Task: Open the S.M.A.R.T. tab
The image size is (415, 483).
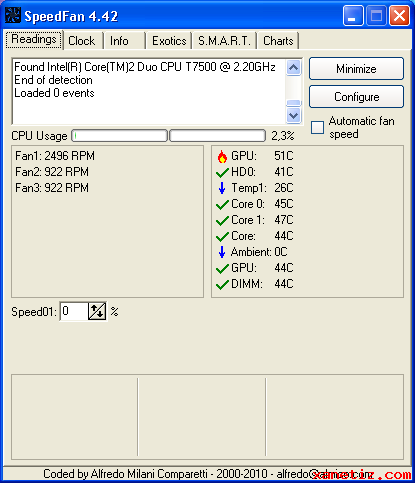Action: (224, 41)
